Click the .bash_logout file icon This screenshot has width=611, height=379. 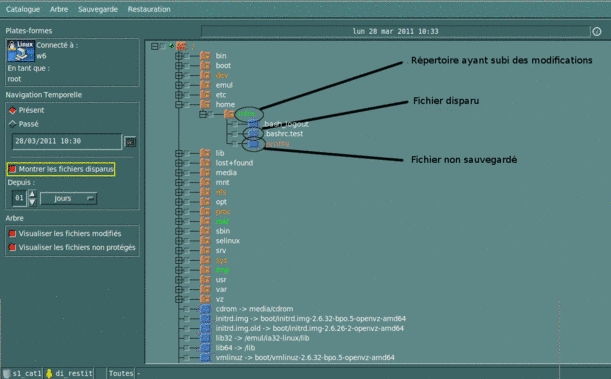click(x=253, y=124)
